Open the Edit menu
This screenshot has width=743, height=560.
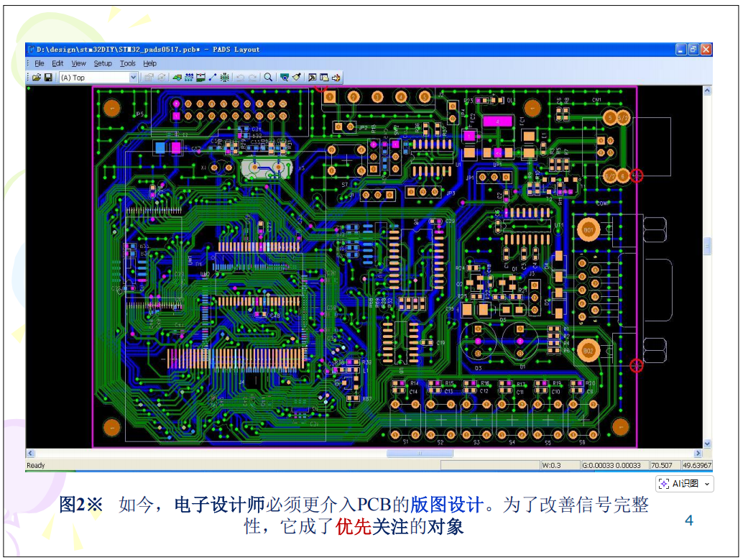[57, 63]
